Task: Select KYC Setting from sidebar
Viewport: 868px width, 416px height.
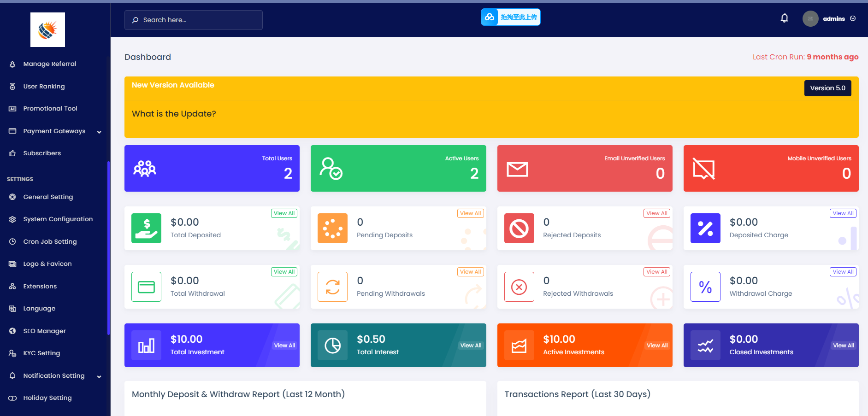Action: [41, 353]
